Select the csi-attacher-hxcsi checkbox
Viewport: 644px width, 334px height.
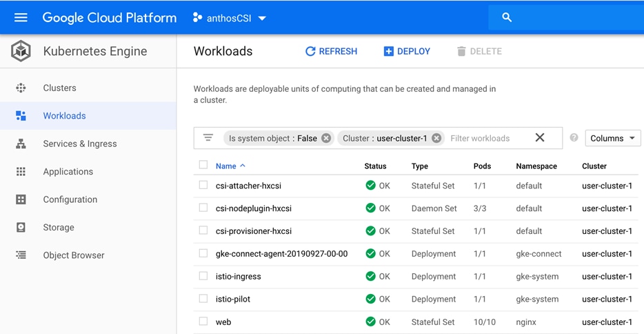click(x=203, y=185)
